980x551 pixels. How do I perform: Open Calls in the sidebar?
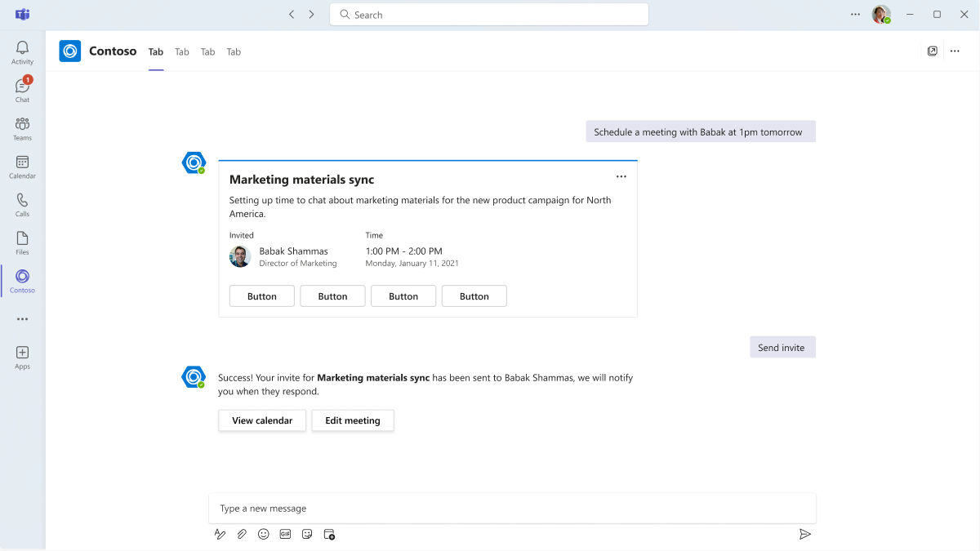click(22, 204)
